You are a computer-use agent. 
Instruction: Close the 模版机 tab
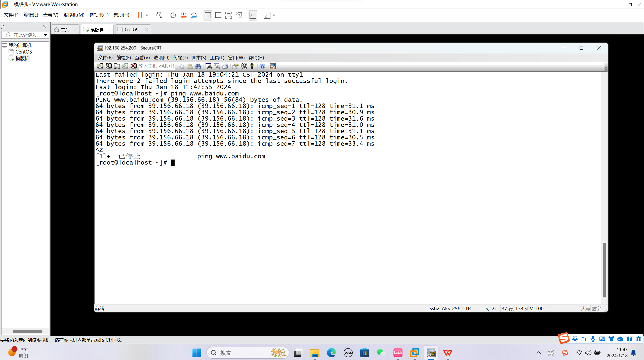109,30
